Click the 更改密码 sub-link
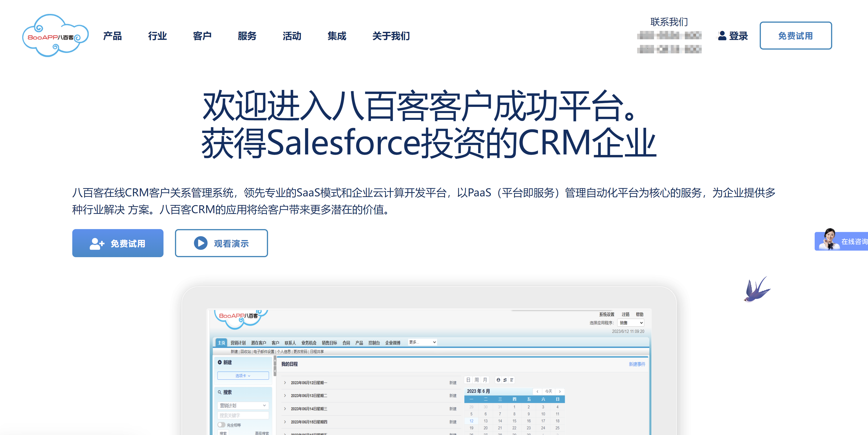868x435 pixels. click(x=300, y=351)
